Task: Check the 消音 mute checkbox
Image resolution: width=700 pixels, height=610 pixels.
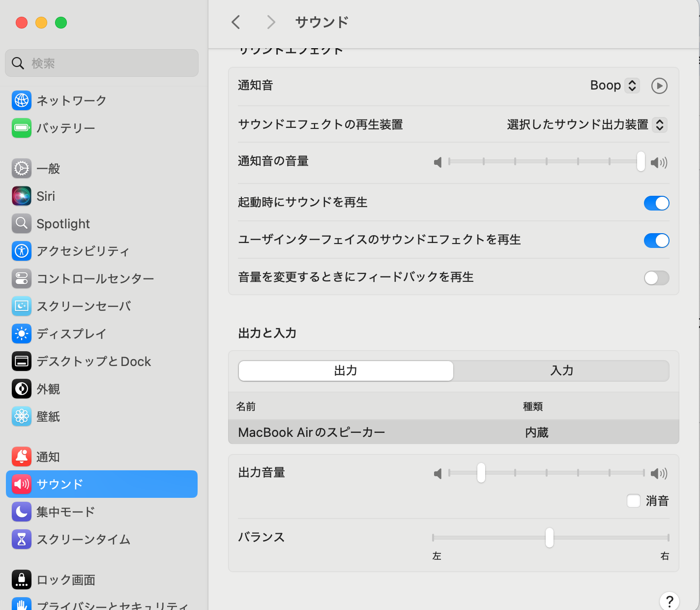Action: tap(634, 501)
